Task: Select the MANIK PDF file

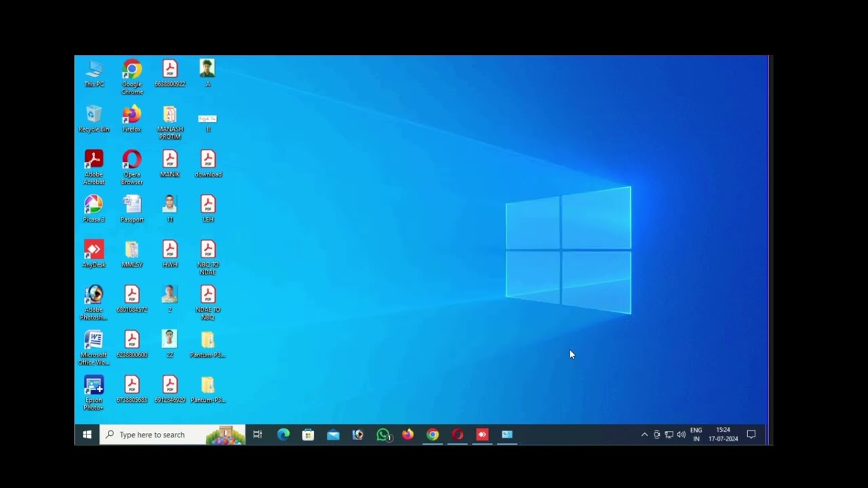Action: coord(170,164)
